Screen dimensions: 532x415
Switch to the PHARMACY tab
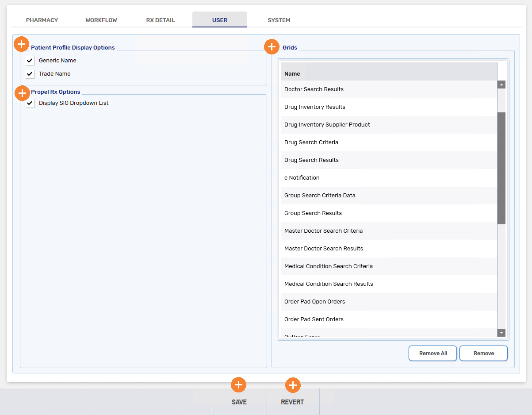point(42,20)
